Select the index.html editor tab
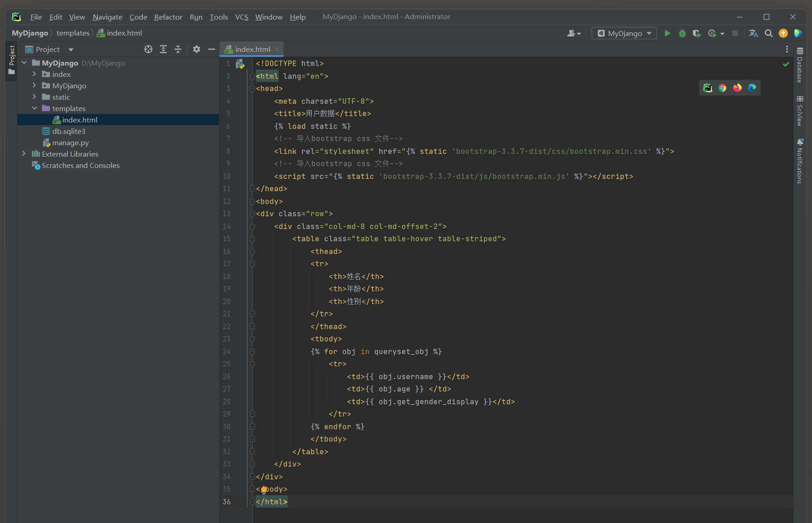Image resolution: width=812 pixels, height=523 pixels. coord(252,49)
